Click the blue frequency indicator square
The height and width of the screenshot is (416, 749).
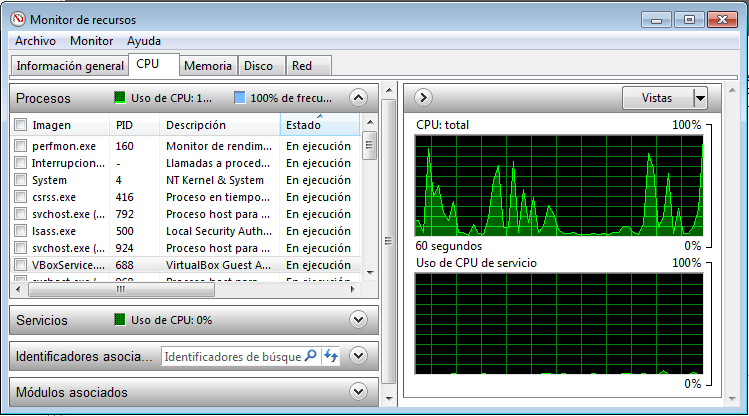(239, 98)
